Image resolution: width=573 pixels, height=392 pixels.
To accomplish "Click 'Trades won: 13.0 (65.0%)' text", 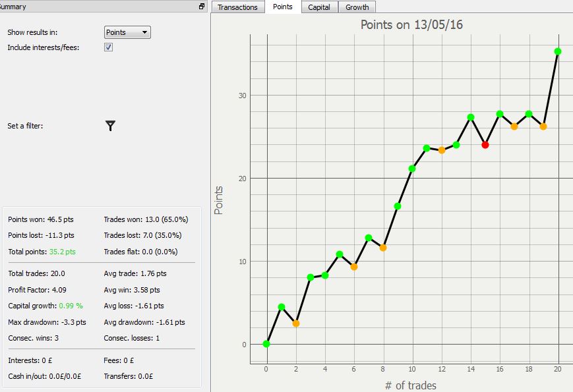I will [146, 219].
